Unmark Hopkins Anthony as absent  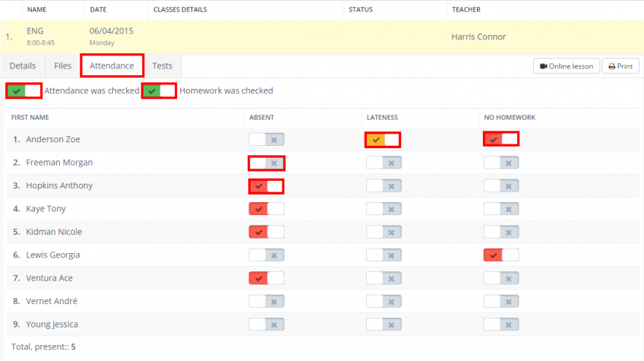tap(267, 186)
